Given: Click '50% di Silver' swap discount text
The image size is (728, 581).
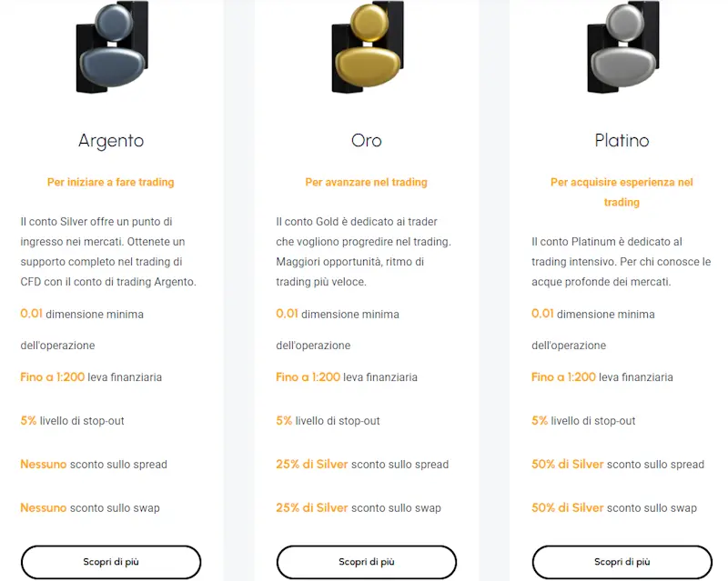Looking at the screenshot, I should 567,507.
